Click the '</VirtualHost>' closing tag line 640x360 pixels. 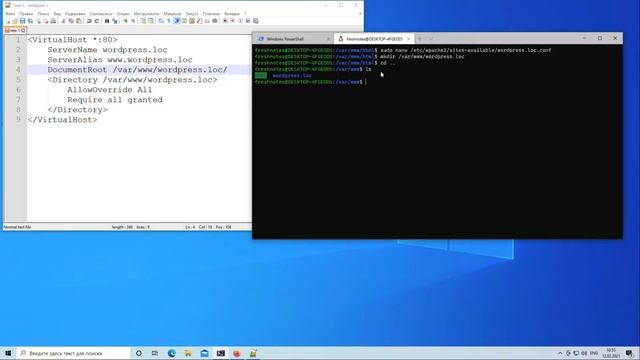(x=62, y=120)
